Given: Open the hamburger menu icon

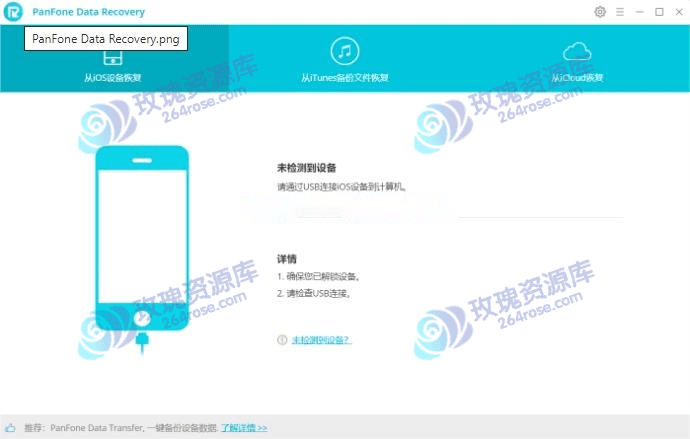Looking at the screenshot, I should coord(620,12).
